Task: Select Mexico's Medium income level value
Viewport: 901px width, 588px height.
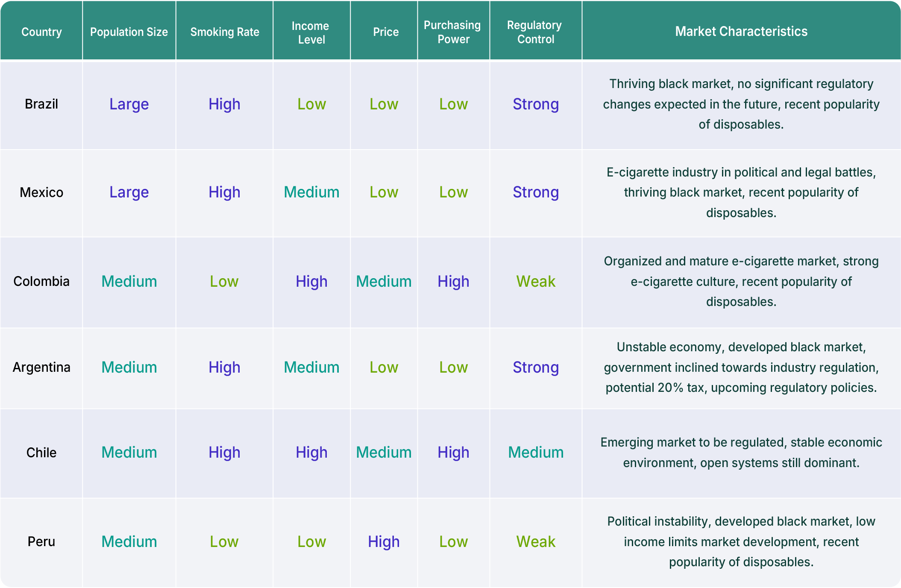Action: [x=311, y=192]
